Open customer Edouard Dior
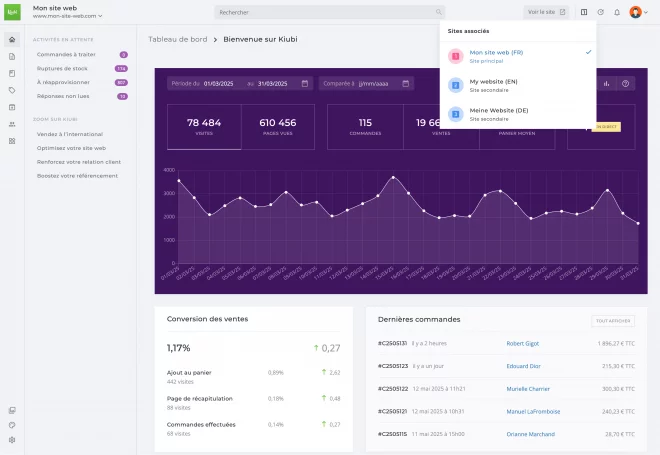Viewport: 660px width, 455px height. (524, 366)
